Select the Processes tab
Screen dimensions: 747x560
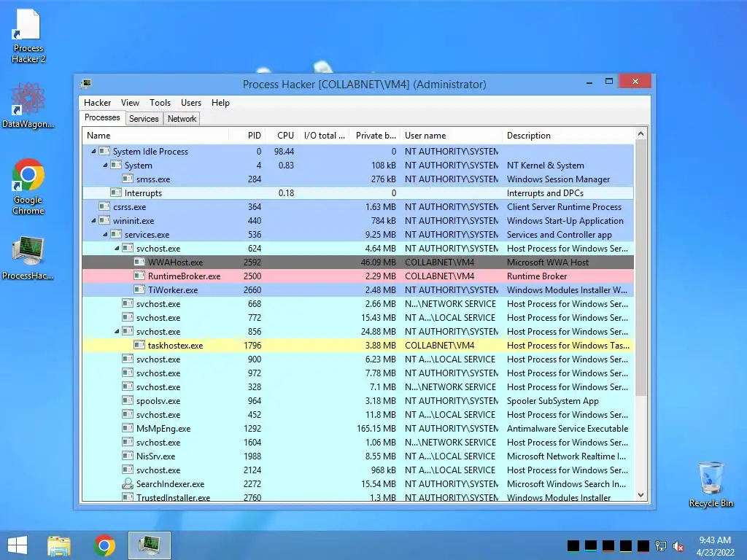[x=102, y=117]
